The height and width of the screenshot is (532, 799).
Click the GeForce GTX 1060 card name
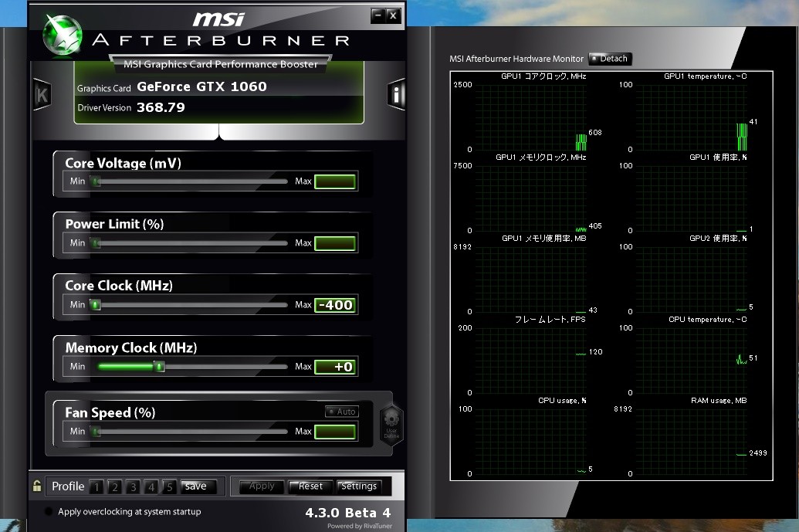tap(201, 86)
